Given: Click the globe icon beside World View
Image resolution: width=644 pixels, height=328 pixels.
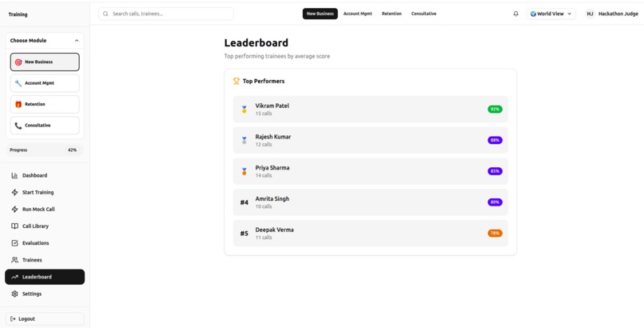Looking at the screenshot, I should (x=533, y=14).
